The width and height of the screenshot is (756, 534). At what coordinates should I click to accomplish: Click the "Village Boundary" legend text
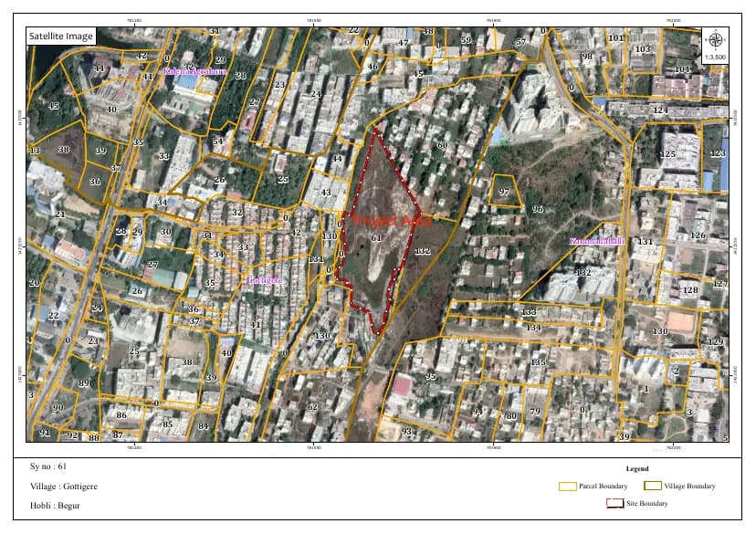point(690,486)
